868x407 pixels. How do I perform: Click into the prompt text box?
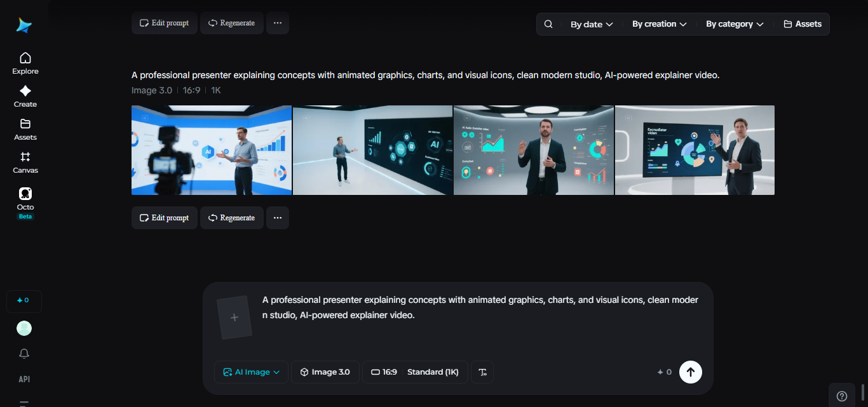coord(480,307)
